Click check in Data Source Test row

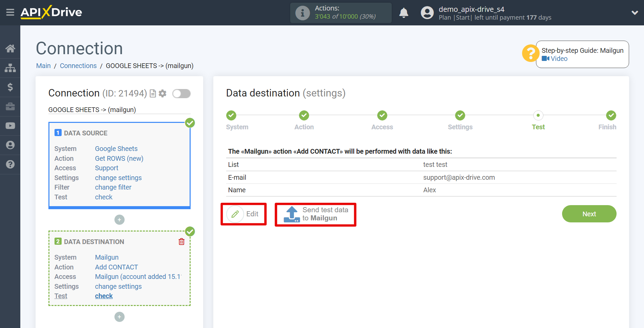pos(104,197)
